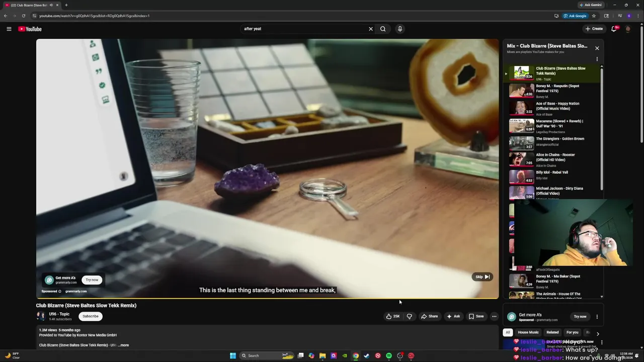This screenshot has width=644, height=362.
Task: Click the ad progress bar
Action: click(x=267, y=299)
